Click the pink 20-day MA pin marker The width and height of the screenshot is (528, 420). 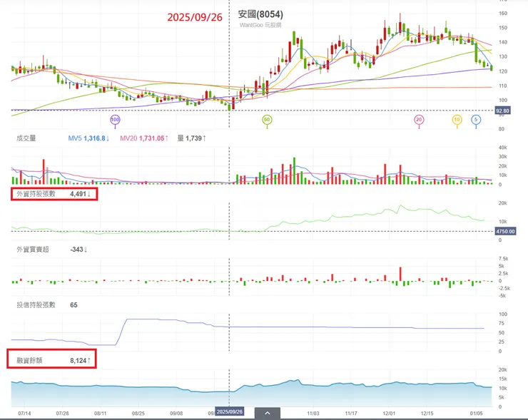pyautogui.click(x=419, y=120)
